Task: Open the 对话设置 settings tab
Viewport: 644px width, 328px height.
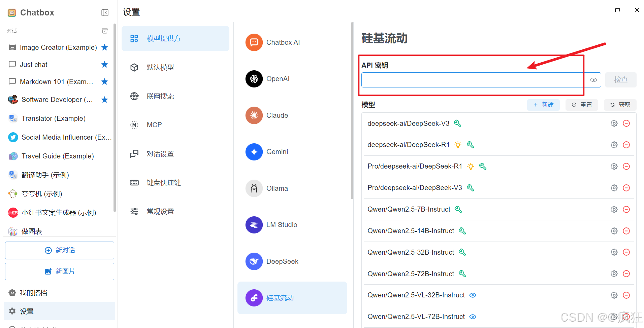Action: (160, 153)
